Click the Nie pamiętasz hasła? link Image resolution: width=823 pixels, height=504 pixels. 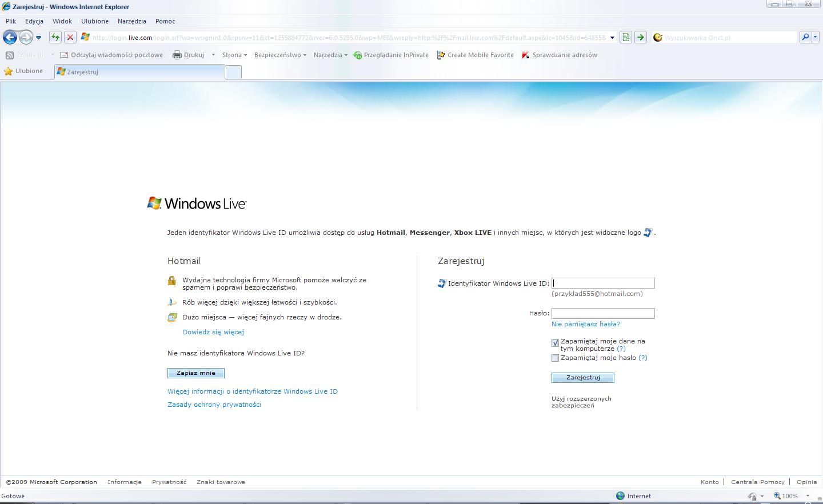pyautogui.click(x=586, y=324)
